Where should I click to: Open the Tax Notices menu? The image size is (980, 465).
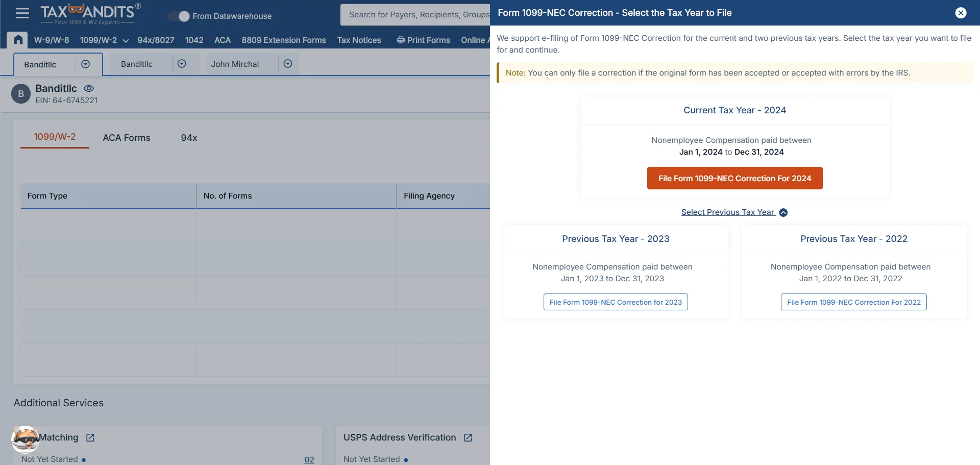tap(359, 40)
